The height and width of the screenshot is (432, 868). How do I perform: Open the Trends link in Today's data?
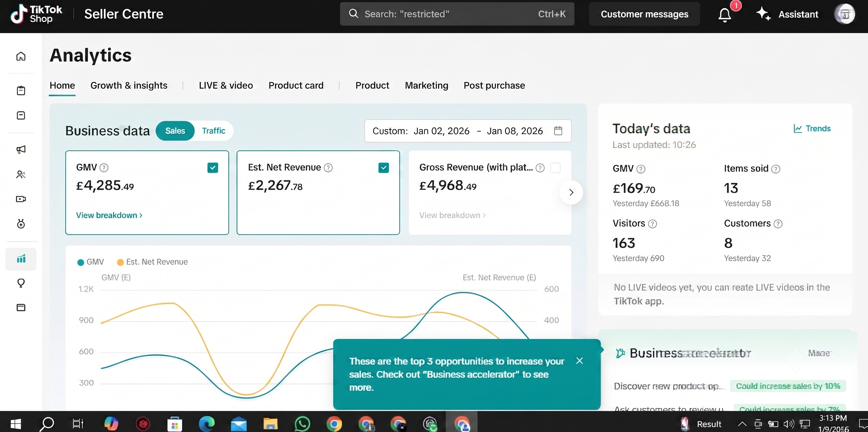point(812,128)
